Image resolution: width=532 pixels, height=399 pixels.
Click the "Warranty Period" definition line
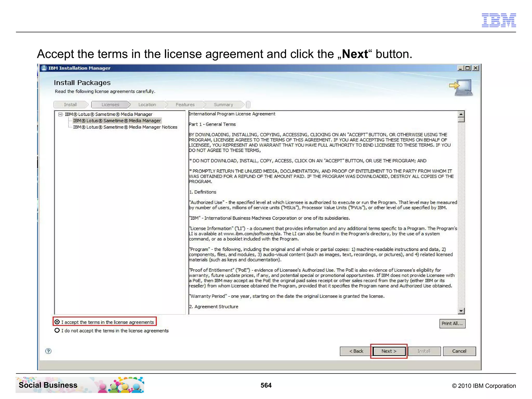[x=287, y=296]
